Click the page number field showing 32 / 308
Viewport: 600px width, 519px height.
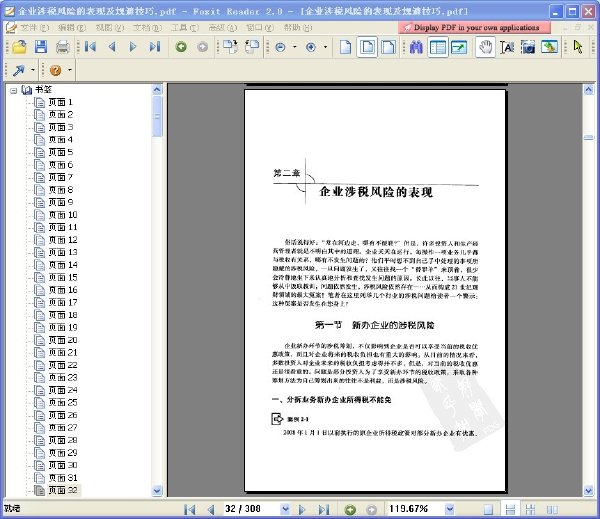[252, 509]
